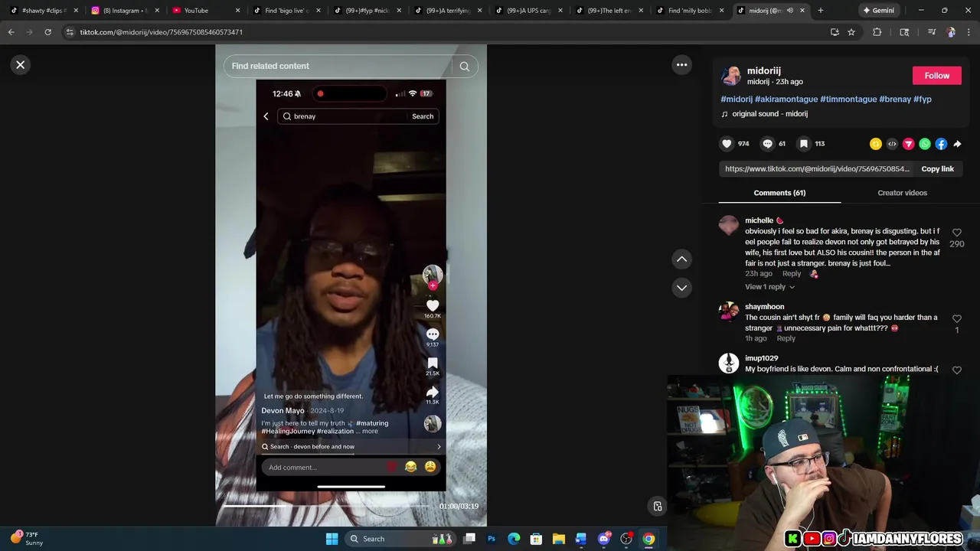Open the #timmontague hashtag
This screenshot has height=551, width=980.
coord(848,99)
